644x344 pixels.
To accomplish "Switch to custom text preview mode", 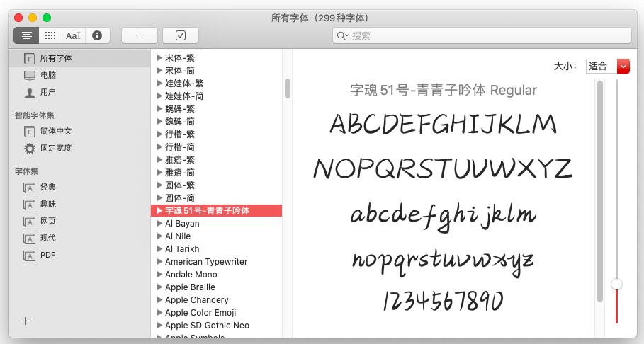I will (x=73, y=35).
